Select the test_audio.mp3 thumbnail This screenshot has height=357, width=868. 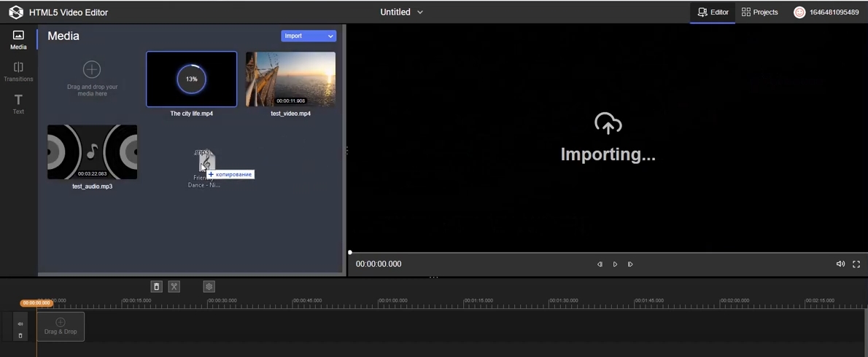[x=92, y=152]
